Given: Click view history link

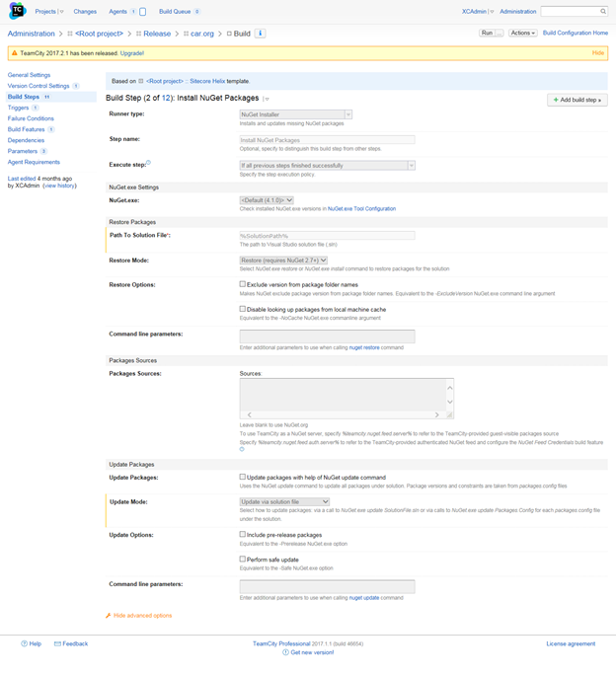Looking at the screenshot, I should (60, 186).
